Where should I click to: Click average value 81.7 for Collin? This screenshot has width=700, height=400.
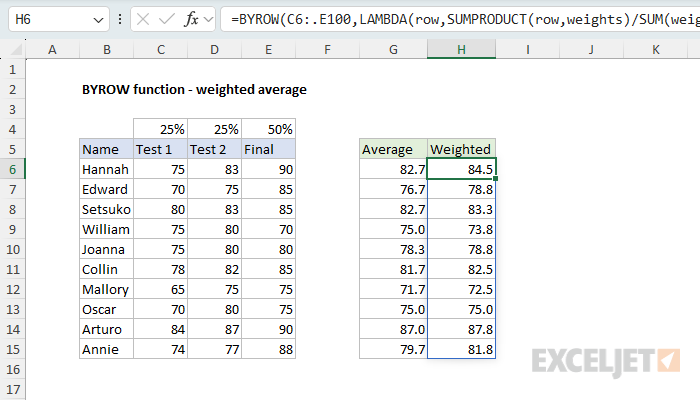click(393, 270)
